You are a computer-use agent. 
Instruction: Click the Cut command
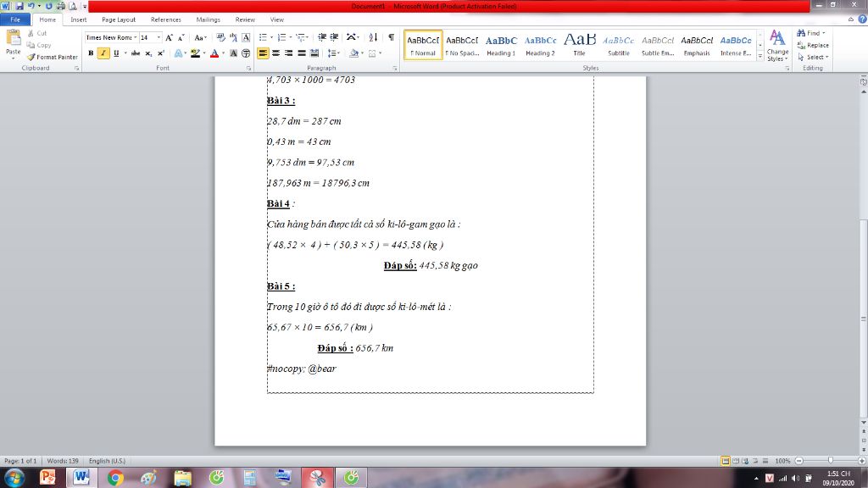(x=37, y=33)
